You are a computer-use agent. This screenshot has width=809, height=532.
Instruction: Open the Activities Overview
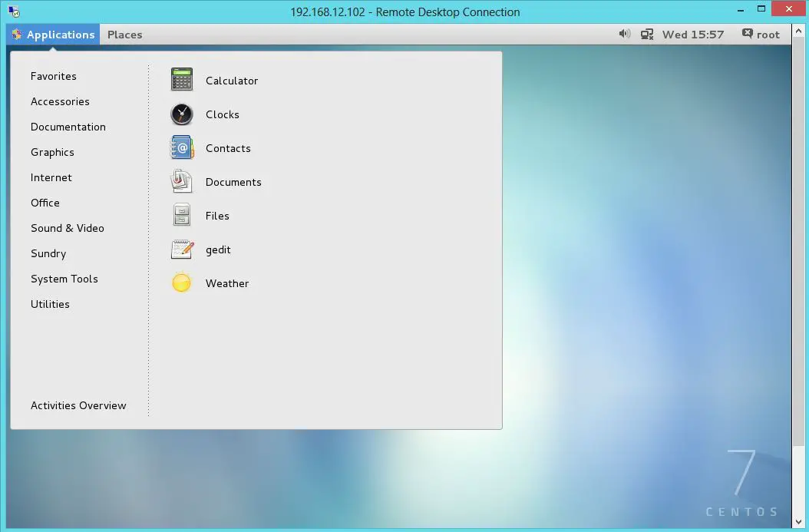click(78, 405)
